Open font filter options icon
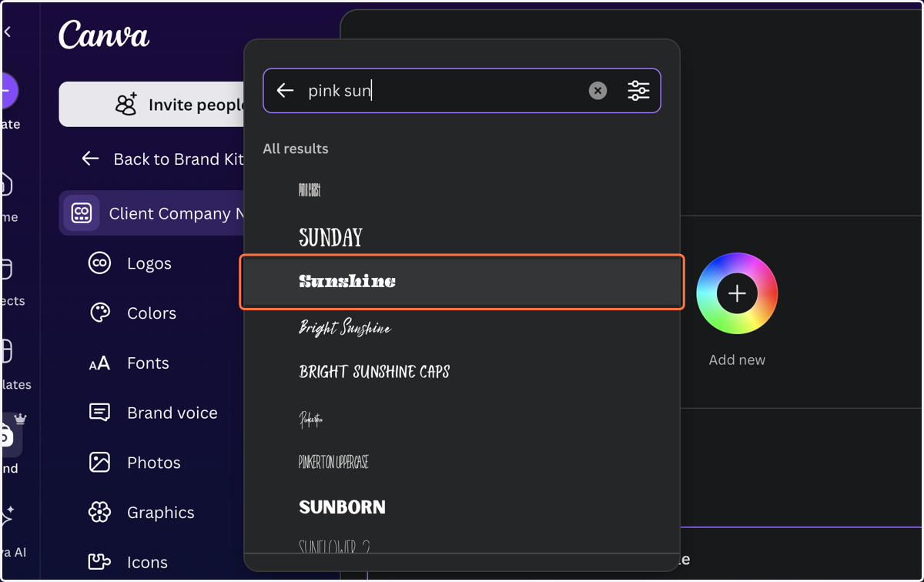This screenshot has width=924, height=582. tap(638, 91)
